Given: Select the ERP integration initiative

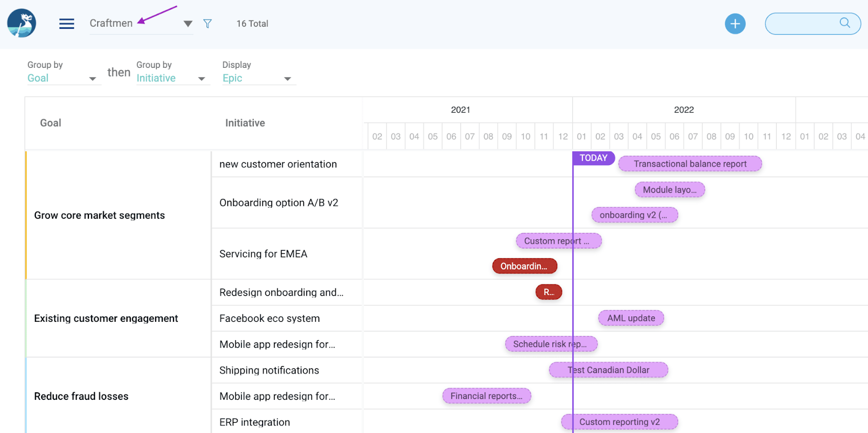Looking at the screenshot, I should [254, 422].
